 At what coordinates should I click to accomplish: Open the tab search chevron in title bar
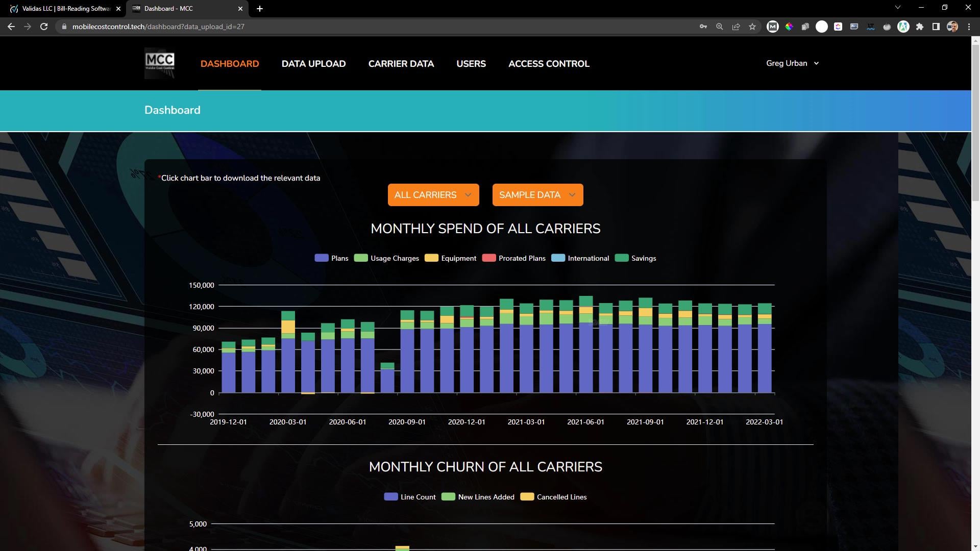click(x=898, y=8)
